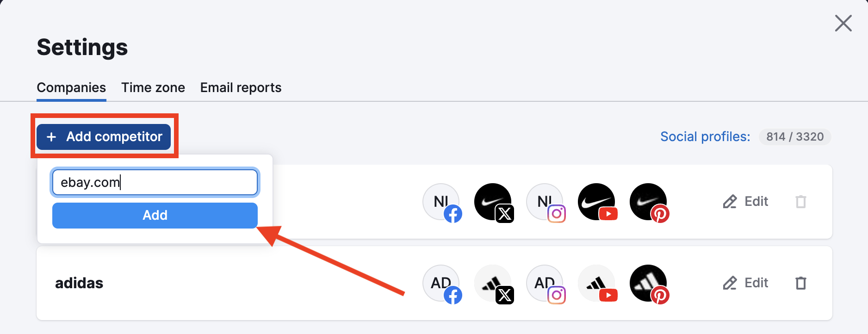
Task: Select adidas Pinterest profile icon
Action: 649,284
